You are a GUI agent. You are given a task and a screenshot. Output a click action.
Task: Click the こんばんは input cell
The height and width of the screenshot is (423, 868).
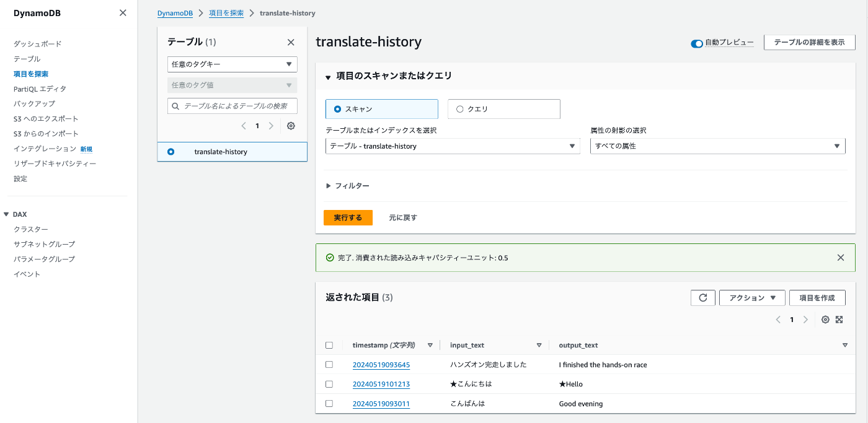click(467, 404)
